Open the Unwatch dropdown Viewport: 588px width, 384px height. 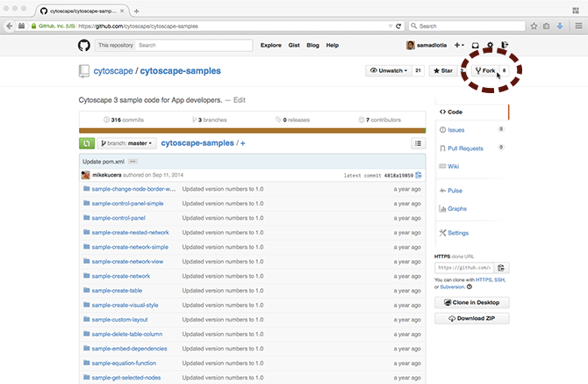[x=389, y=70]
